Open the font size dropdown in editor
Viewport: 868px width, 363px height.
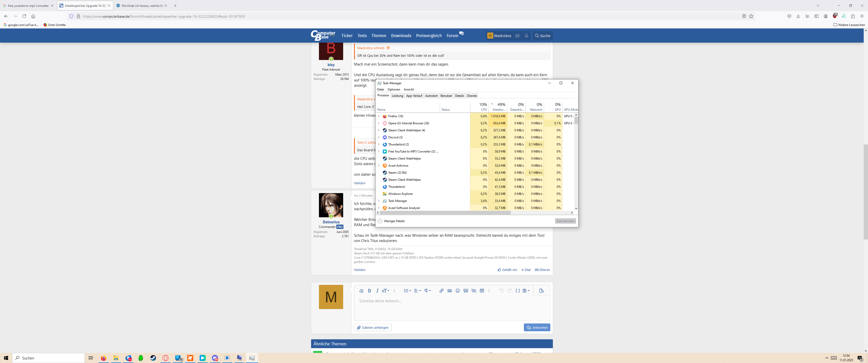tap(386, 291)
